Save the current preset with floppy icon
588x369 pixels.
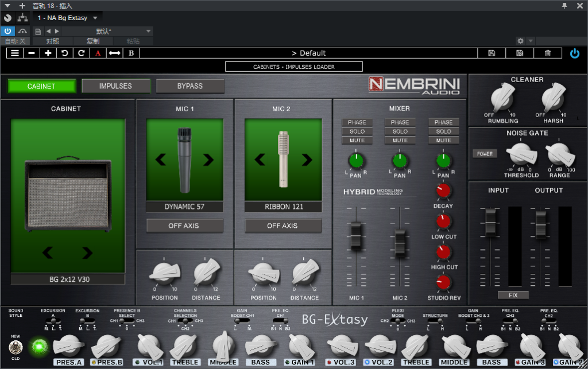[x=492, y=53]
